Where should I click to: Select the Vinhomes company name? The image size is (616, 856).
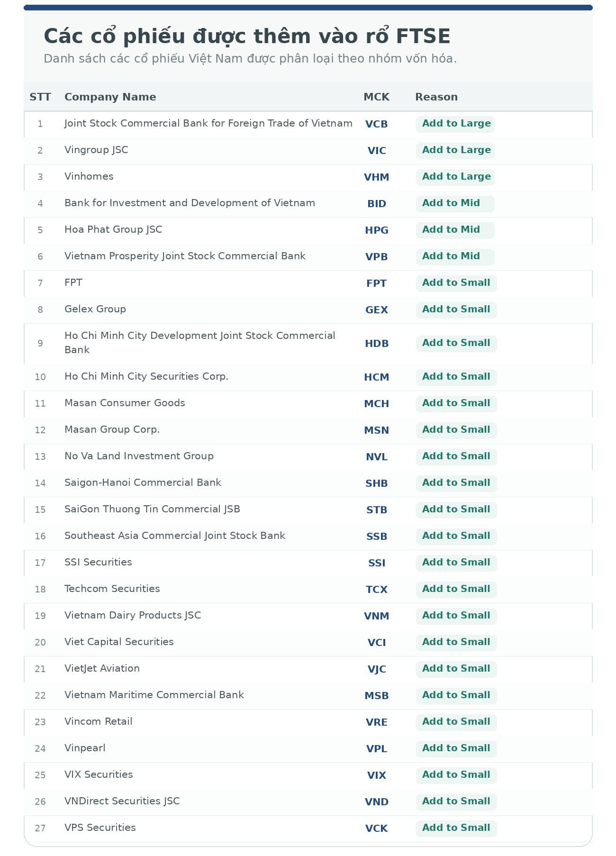(89, 176)
